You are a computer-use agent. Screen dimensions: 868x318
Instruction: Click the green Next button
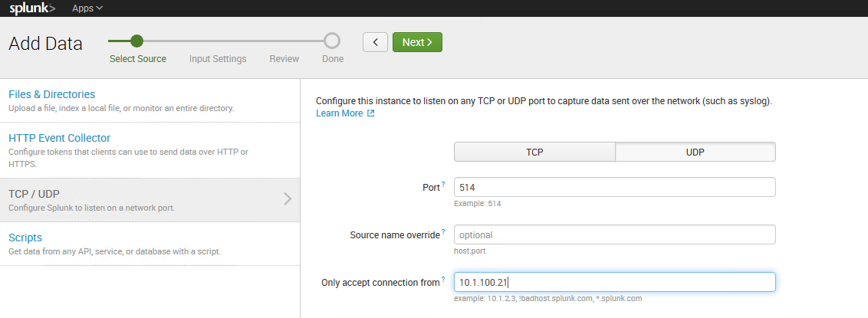tap(417, 42)
